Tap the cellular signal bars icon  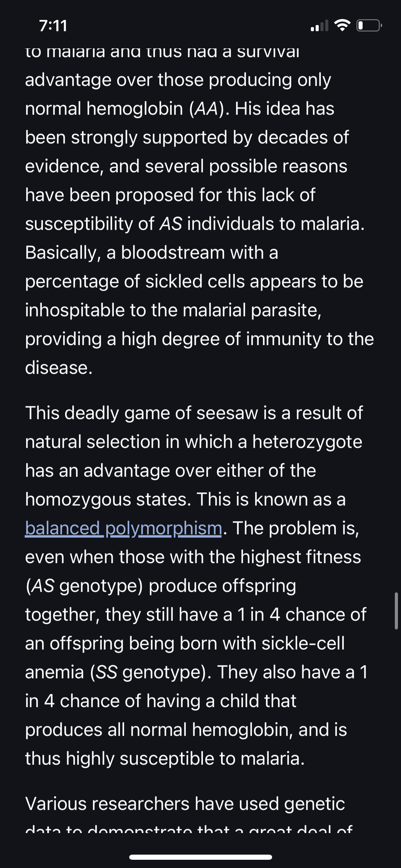click(x=319, y=25)
